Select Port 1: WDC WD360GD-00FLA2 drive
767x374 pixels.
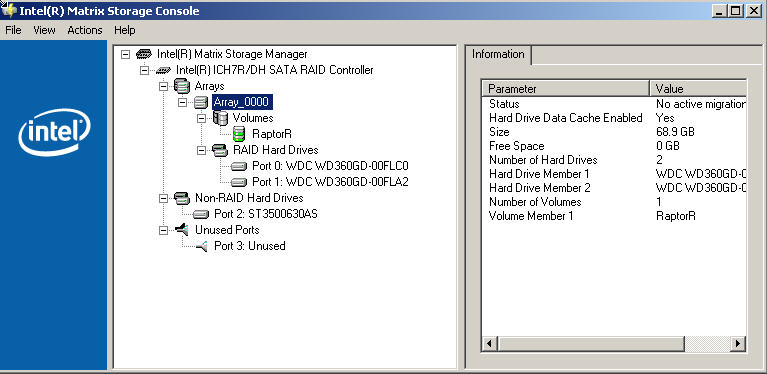coord(330,182)
